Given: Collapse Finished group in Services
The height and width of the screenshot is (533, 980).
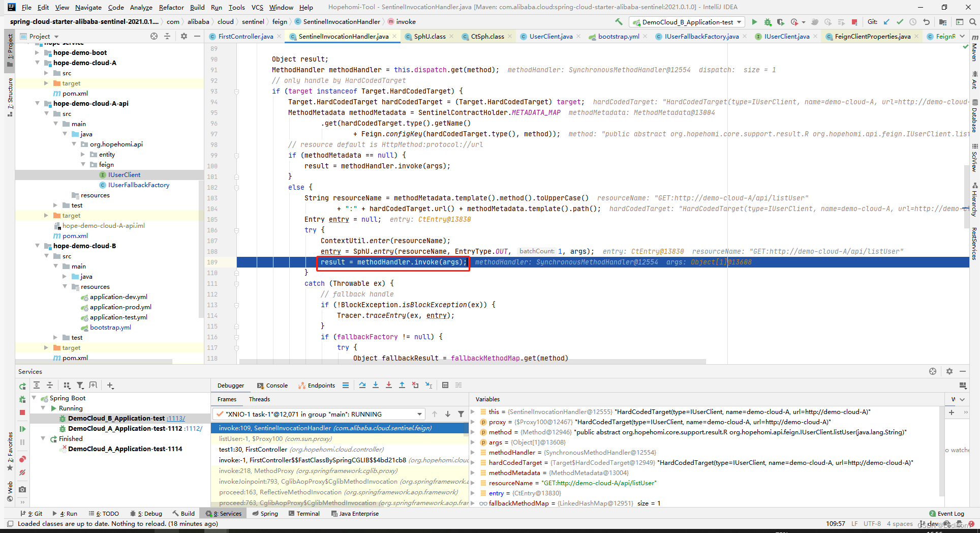Looking at the screenshot, I should point(44,438).
